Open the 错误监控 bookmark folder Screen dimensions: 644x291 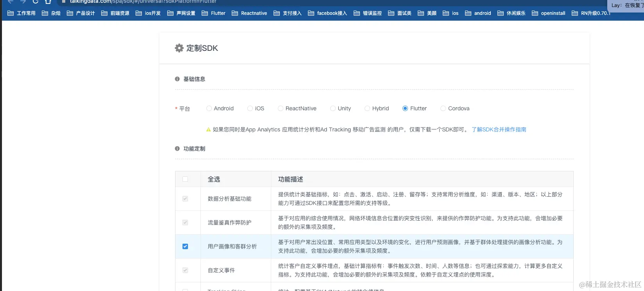click(x=368, y=13)
